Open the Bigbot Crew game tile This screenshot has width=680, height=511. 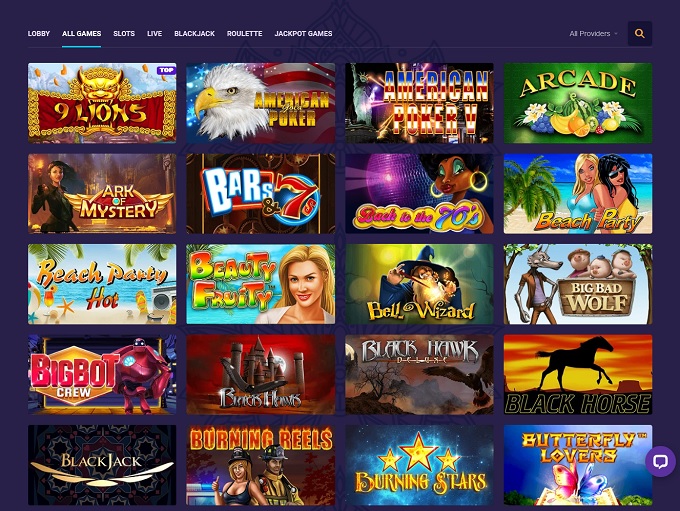102,374
